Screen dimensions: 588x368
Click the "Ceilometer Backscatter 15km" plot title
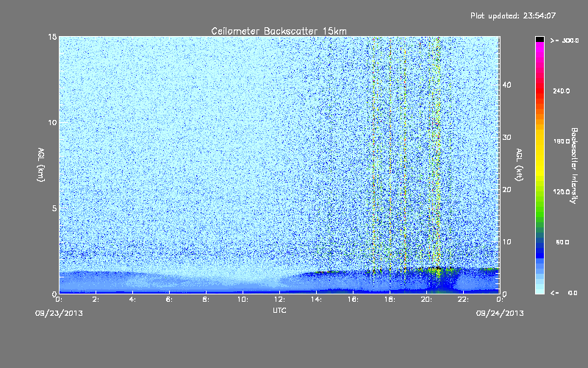[x=279, y=31]
